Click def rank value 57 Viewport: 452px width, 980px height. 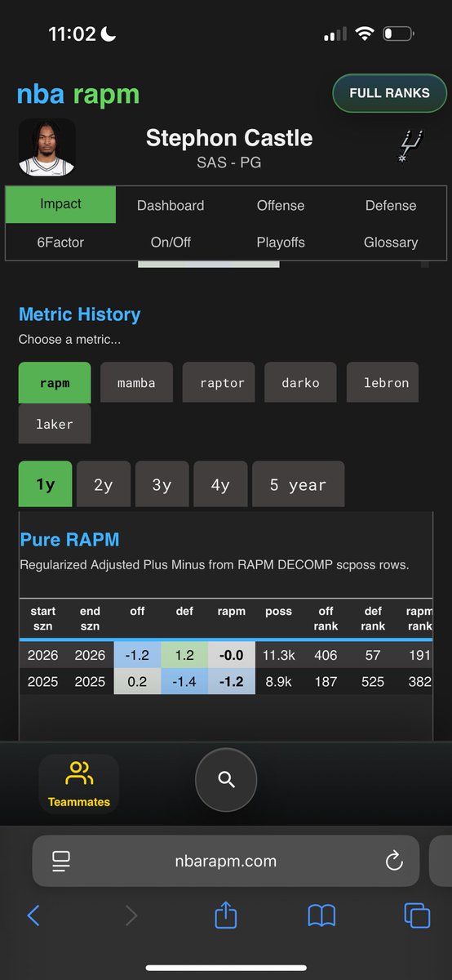tap(373, 656)
